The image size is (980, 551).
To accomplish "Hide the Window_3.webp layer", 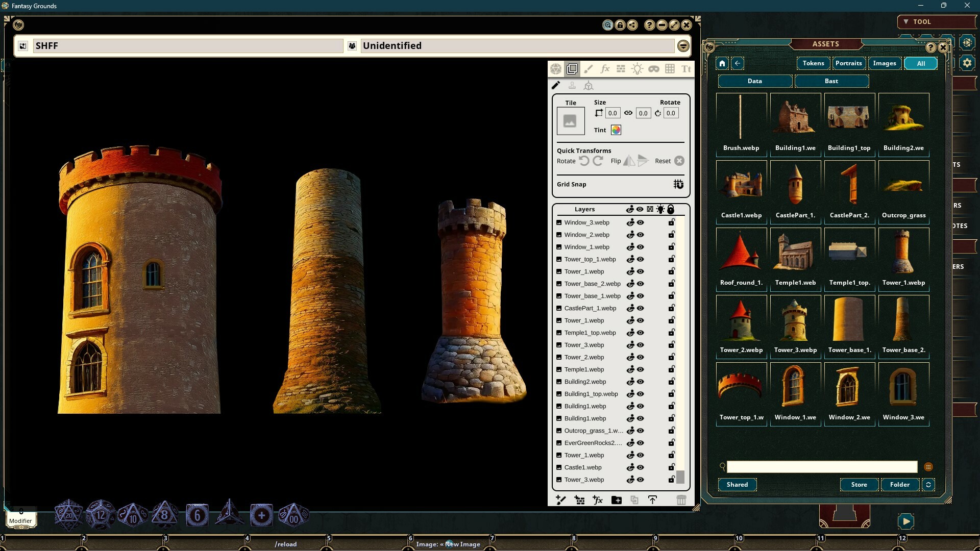I will 640,222.
